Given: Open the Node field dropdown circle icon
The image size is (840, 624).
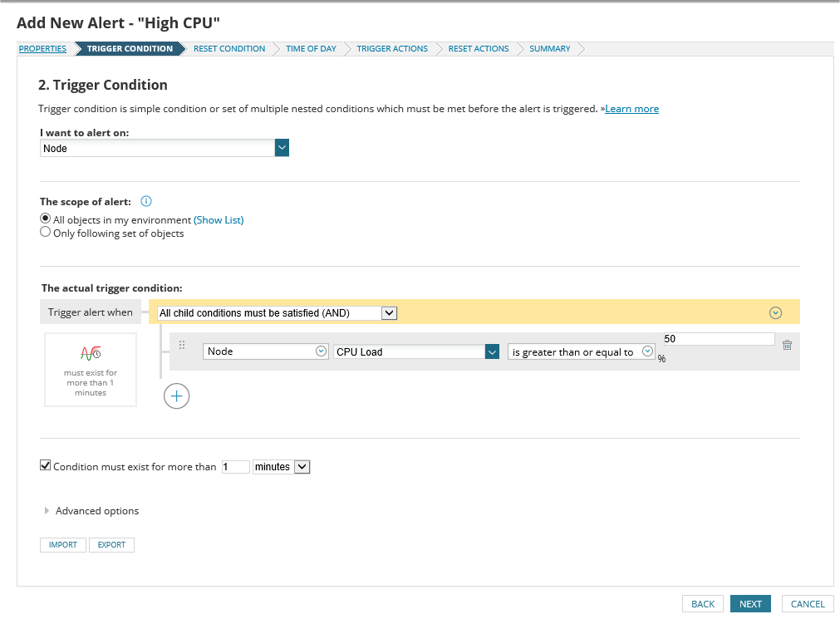Looking at the screenshot, I should 322,351.
